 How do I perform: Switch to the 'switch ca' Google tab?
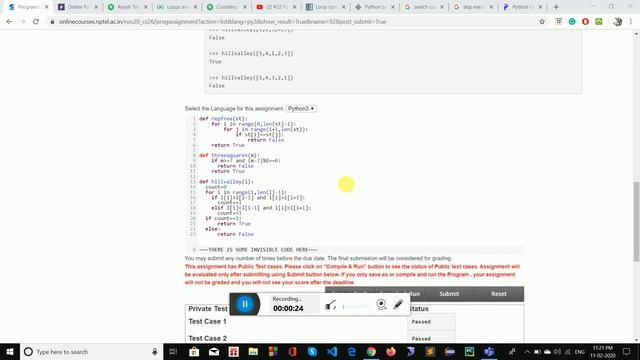(x=424, y=7)
